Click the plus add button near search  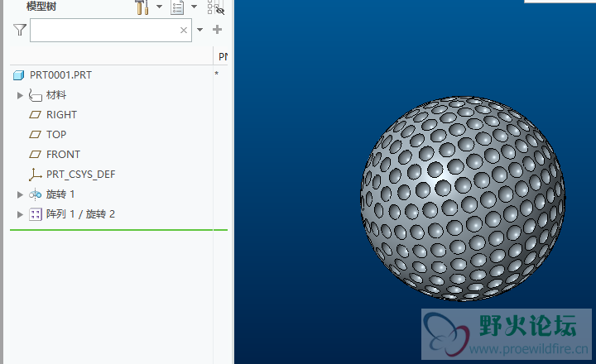[x=217, y=30]
